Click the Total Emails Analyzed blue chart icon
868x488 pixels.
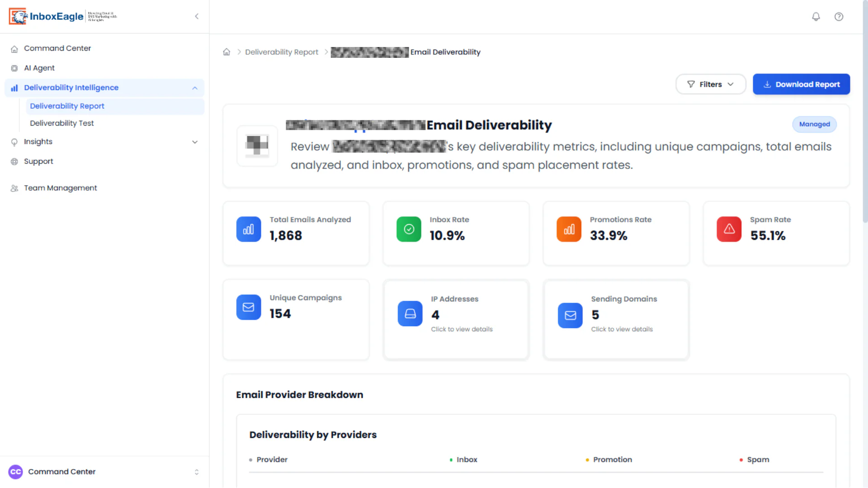(249, 229)
